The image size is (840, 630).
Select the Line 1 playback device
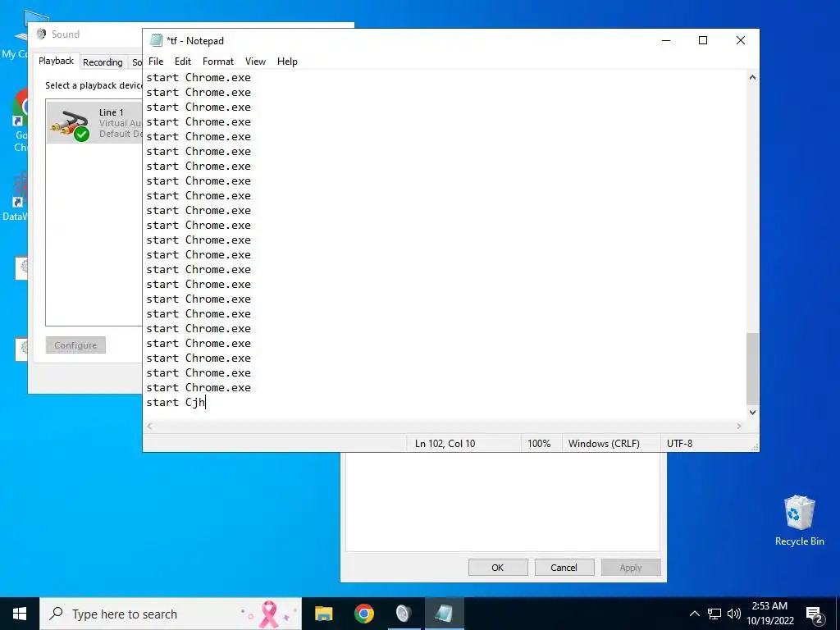pyautogui.click(x=95, y=123)
